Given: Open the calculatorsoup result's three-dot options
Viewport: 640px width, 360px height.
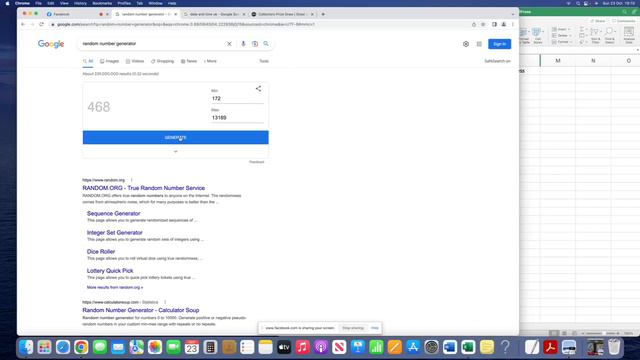Looking at the screenshot, I should click(165, 302).
